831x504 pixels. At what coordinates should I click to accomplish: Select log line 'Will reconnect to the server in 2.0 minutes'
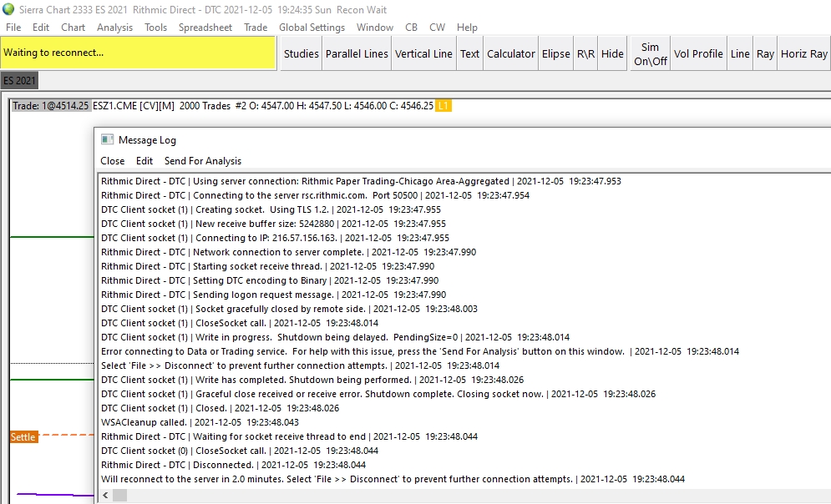point(393,480)
